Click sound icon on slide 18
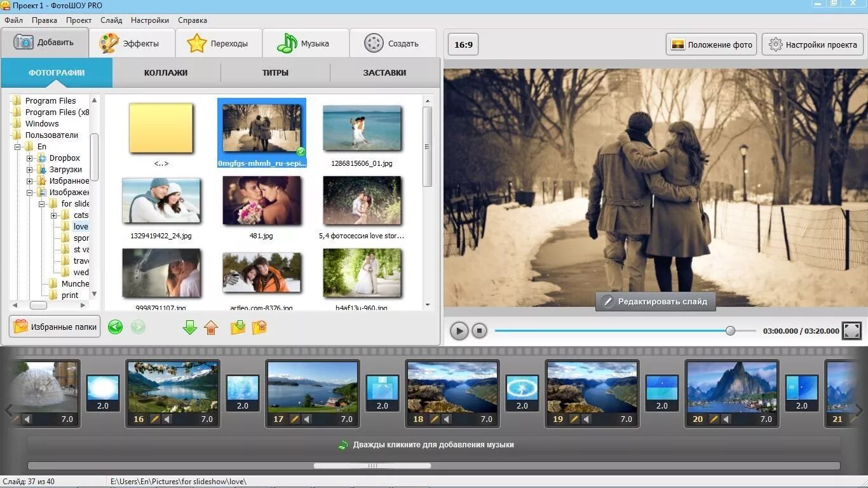The height and width of the screenshot is (488, 868). pyautogui.click(x=447, y=419)
